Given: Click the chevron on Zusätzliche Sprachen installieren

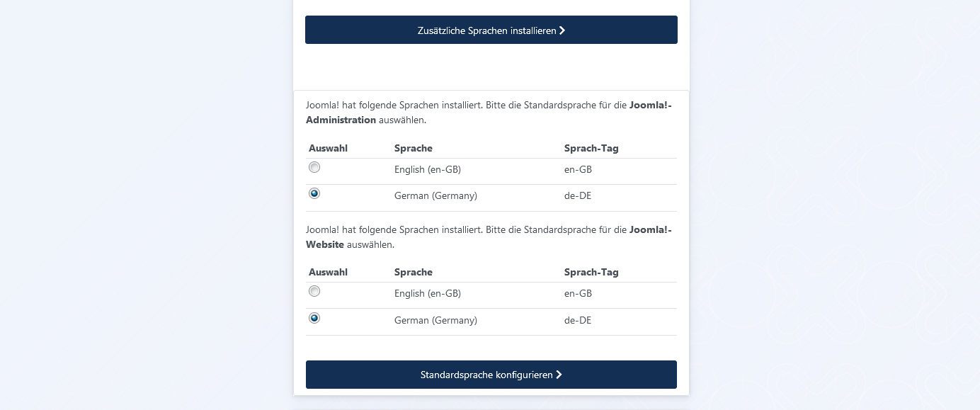Looking at the screenshot, I should point(562,30).
